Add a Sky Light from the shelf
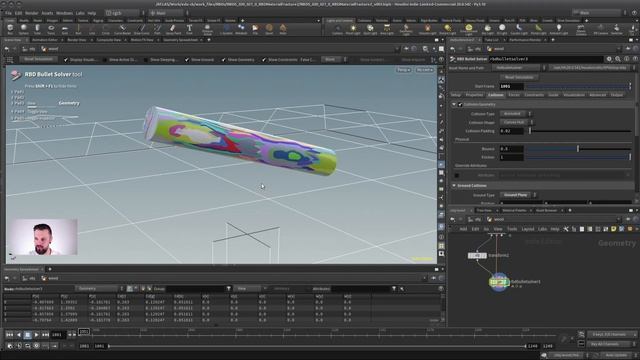Viewport: 640px width, 360px height. click(x=488, y=29)
